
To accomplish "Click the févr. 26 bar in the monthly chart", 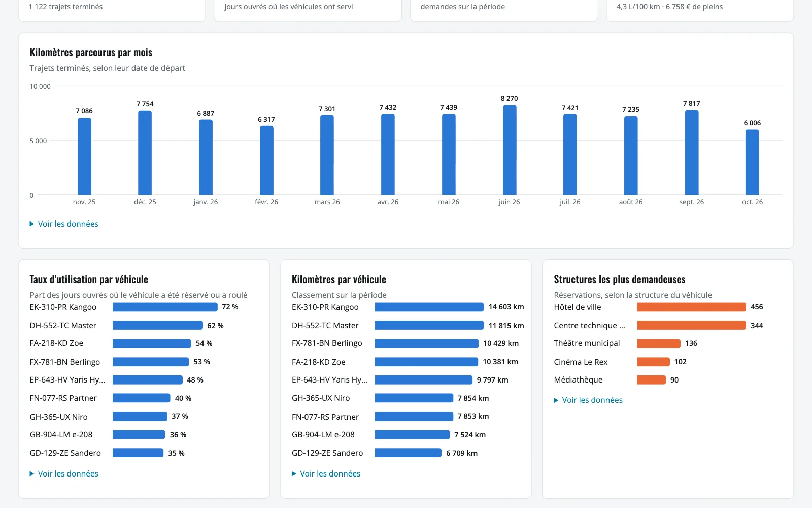I will (266, 161).
